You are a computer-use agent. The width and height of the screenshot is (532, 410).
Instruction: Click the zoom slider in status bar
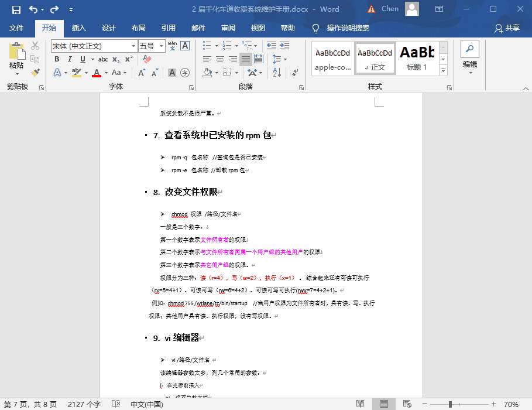point(458,404)
